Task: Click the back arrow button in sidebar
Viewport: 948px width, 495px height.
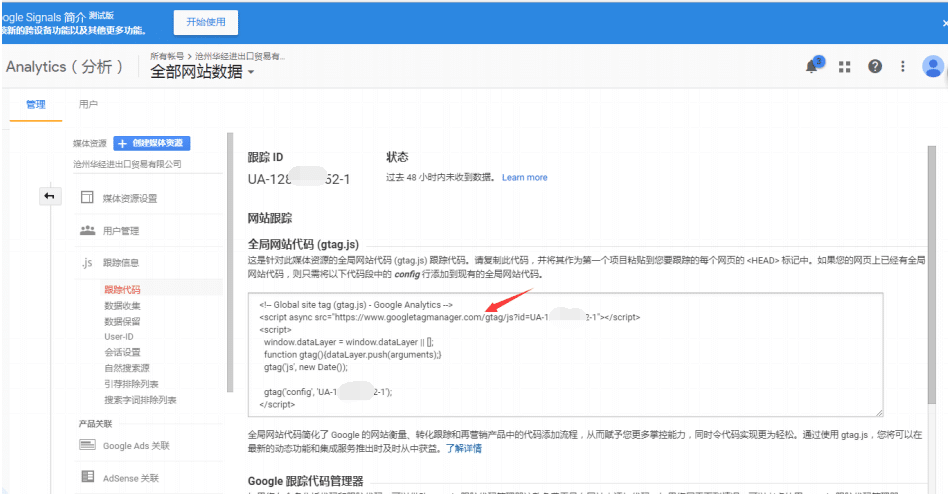Action: [50, 196]
